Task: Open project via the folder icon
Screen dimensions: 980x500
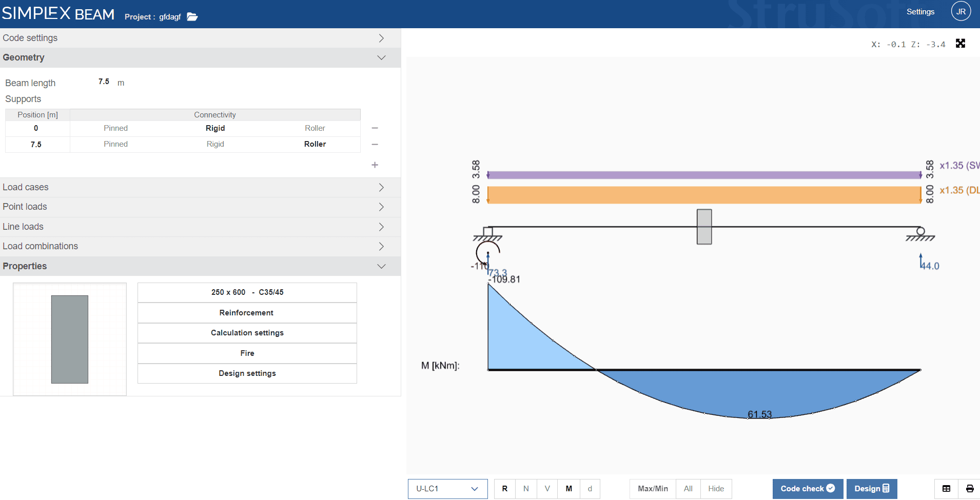Action: coord(192,16)
